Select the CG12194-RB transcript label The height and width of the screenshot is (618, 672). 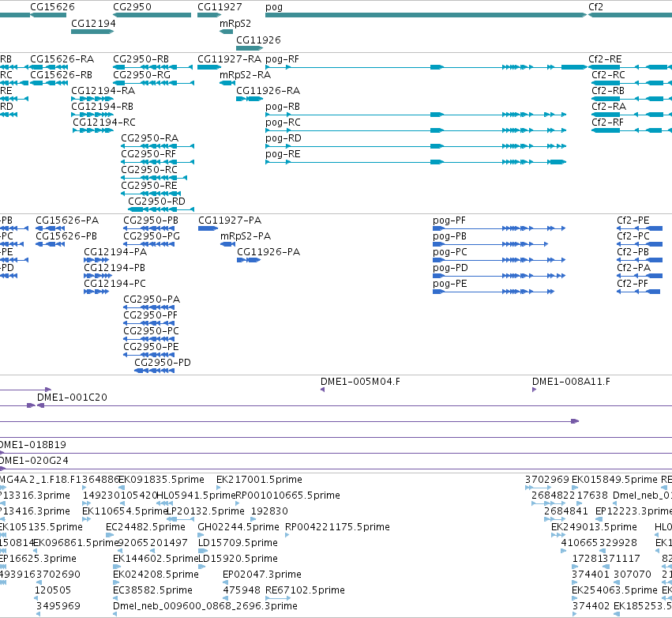103,107
